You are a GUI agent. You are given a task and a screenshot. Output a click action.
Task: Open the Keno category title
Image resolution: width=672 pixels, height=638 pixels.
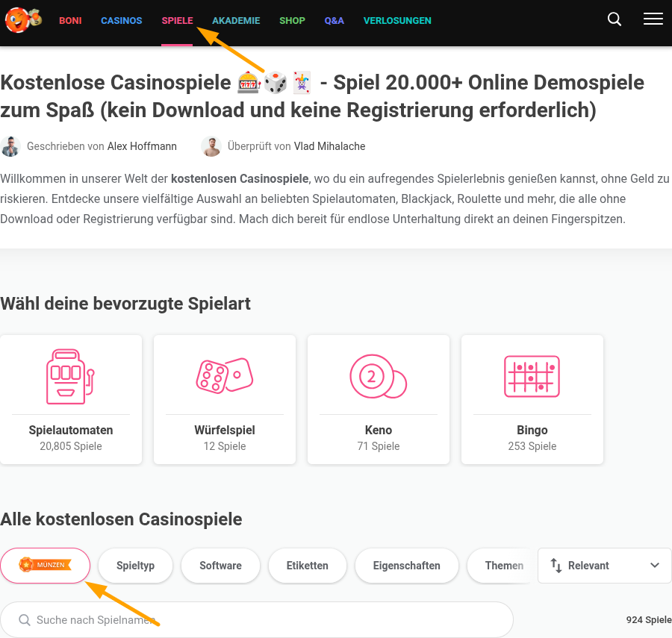(x=379, y=430)
